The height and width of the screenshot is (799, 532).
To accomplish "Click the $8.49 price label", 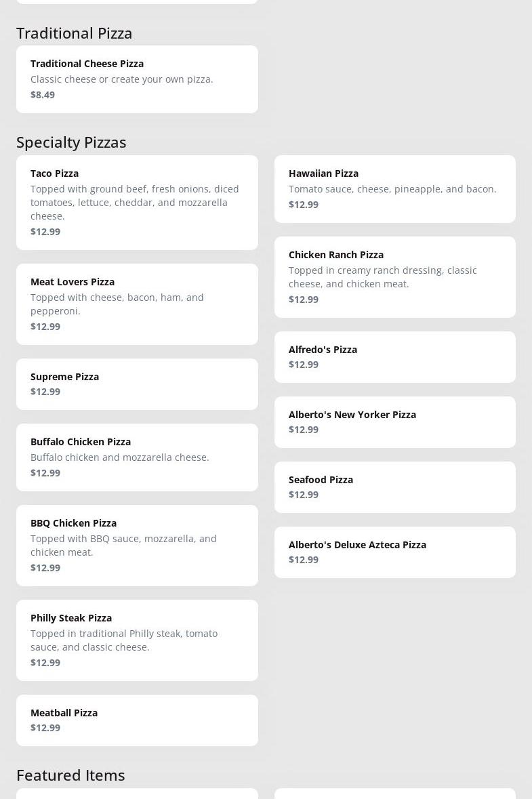I will click(x=43, y=95).
